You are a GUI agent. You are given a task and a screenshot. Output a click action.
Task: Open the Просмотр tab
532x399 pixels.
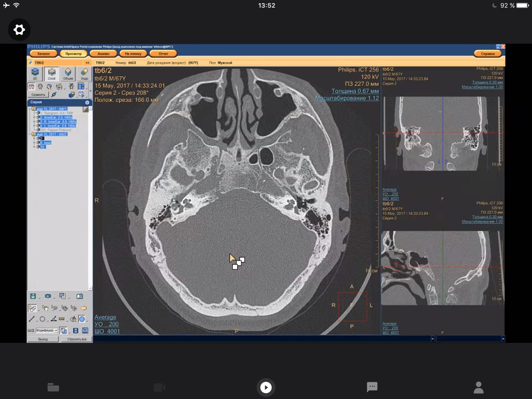point(74,54)
